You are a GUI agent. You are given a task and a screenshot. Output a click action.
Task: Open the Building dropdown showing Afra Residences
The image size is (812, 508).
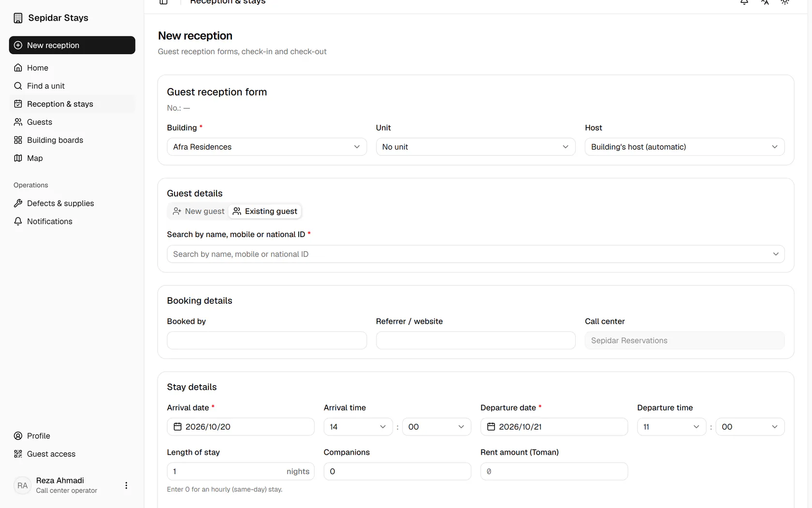coord(267,147)
